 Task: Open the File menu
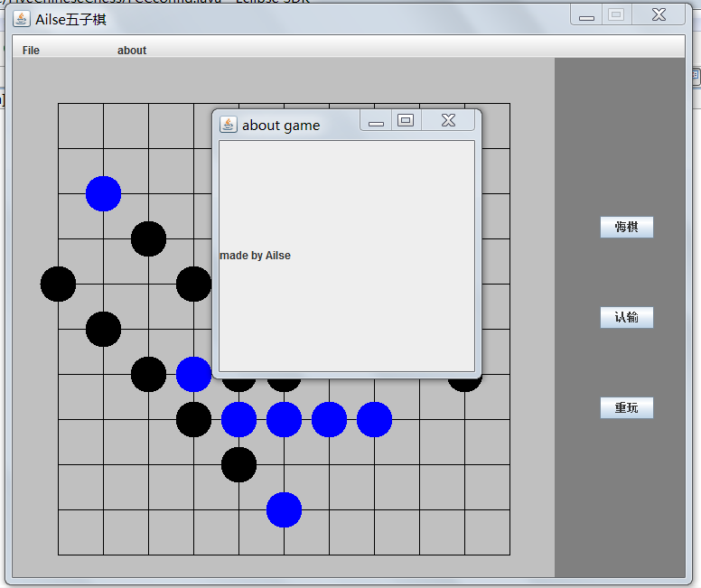(x=31, y=50)
